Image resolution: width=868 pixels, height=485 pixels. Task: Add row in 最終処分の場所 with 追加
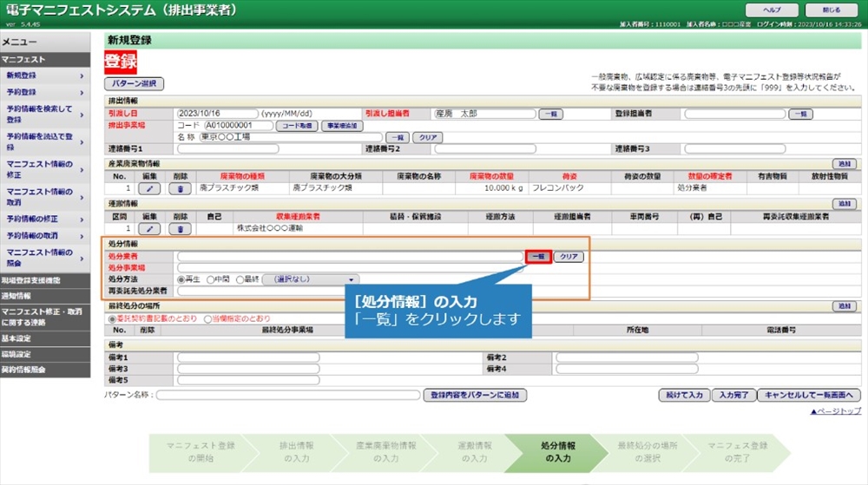click(x=845, y=305)
